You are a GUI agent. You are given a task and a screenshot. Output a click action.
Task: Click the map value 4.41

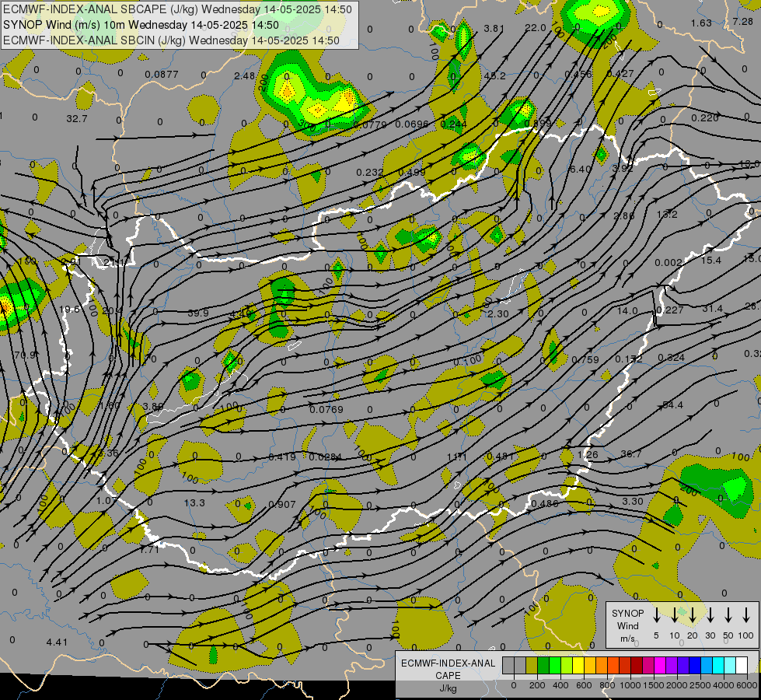[57, 642]
